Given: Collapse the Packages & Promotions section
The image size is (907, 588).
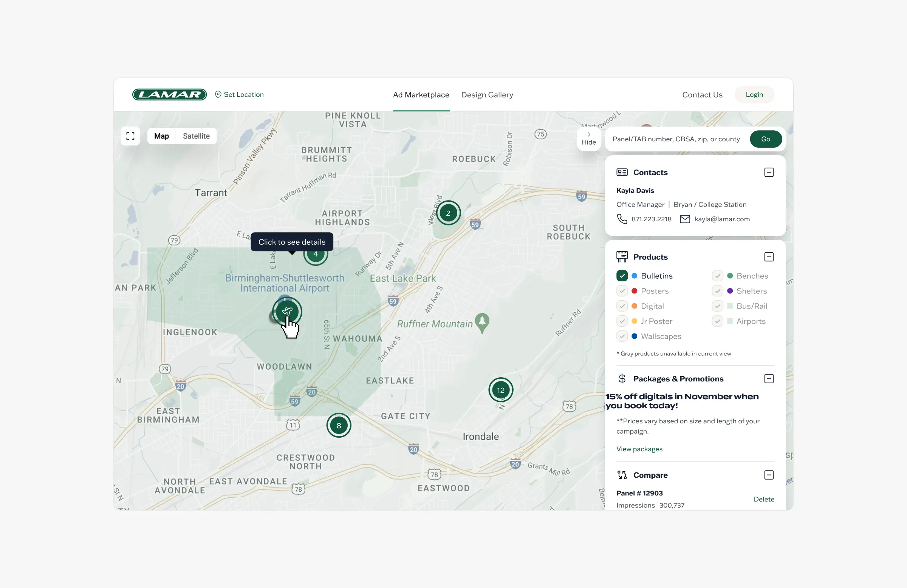Looking at the screenshot, I should coord(769,378).
